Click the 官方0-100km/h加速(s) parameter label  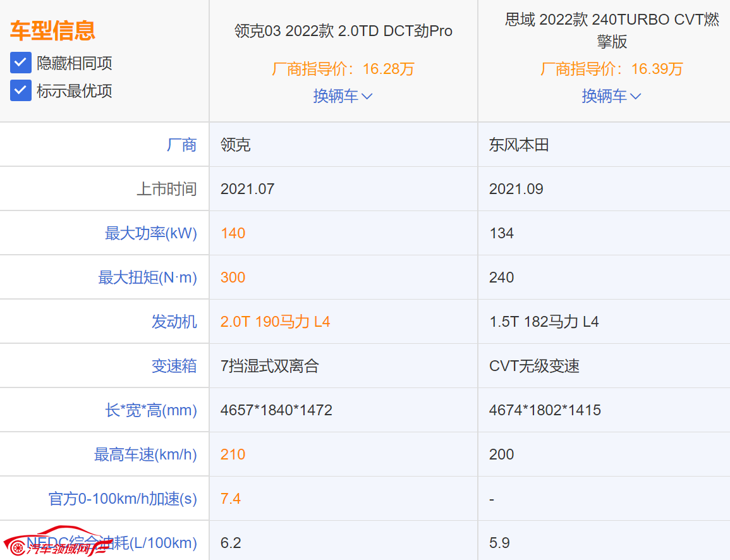coord(123,499)
